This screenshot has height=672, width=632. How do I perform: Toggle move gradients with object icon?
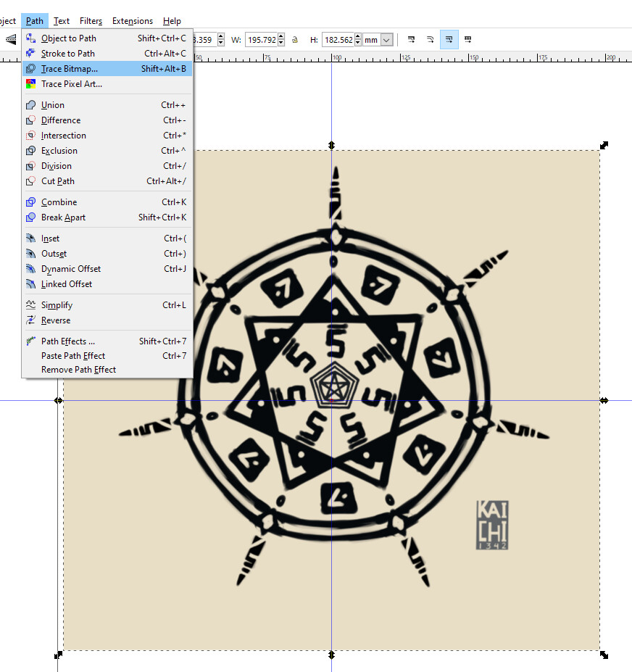449,40
